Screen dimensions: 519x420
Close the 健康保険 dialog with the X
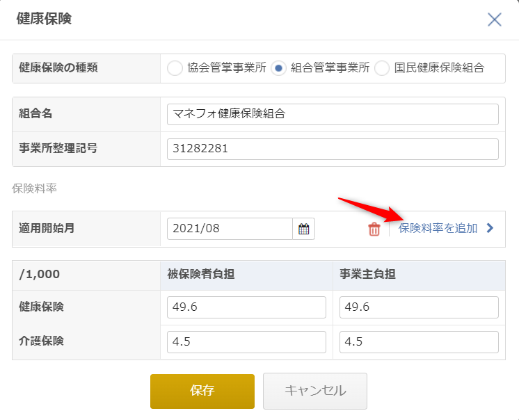pos(495,19)
